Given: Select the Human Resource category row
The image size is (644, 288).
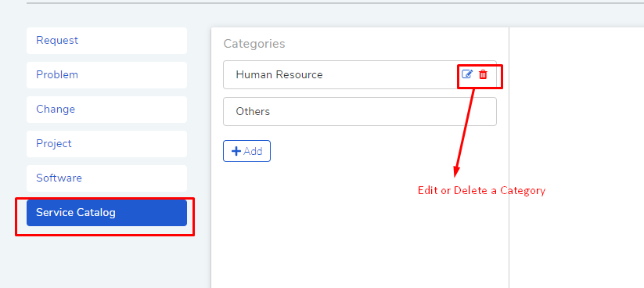Looking at the screenshot, I should [360, 75].
